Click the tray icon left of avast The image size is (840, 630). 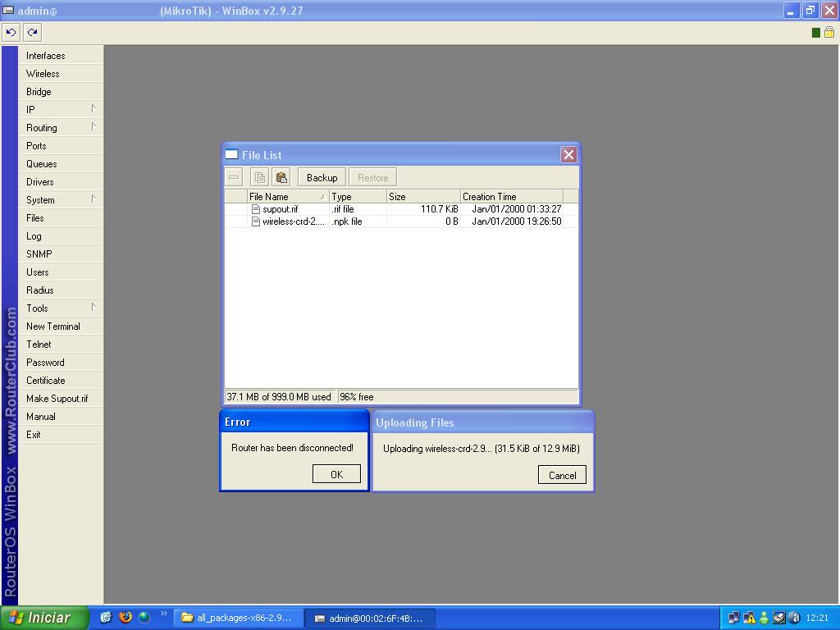779,619
